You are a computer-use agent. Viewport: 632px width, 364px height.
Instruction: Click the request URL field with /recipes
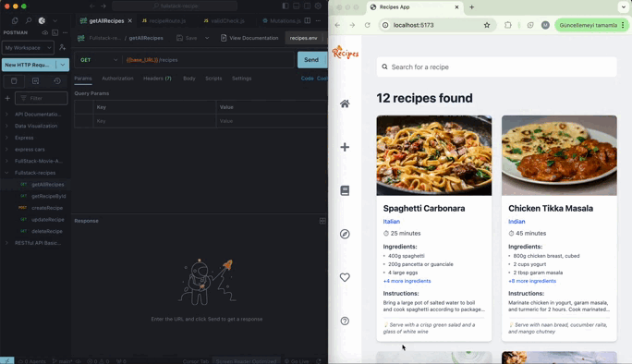pos(209,60)
